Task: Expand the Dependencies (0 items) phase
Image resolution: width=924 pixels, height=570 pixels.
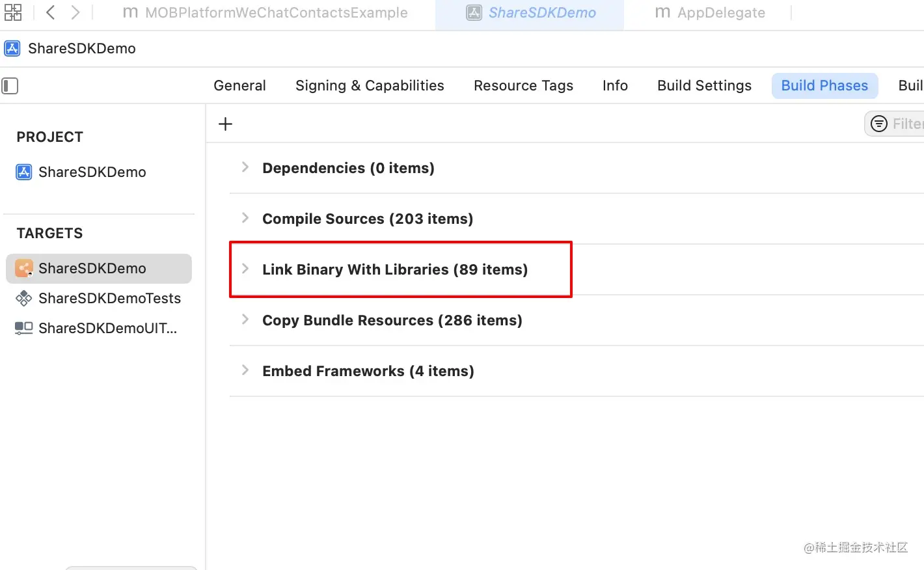Action: tap(245, 167)
